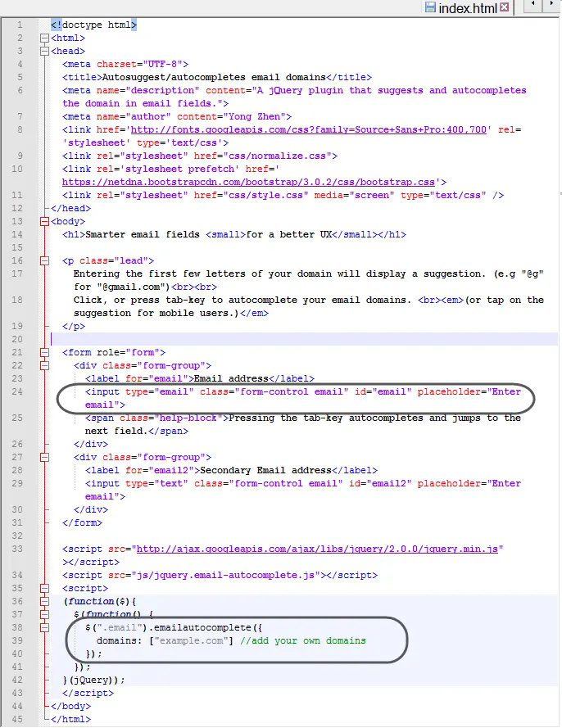Open the fonts.googleapis.com stylesheet link

pos(308,129)
